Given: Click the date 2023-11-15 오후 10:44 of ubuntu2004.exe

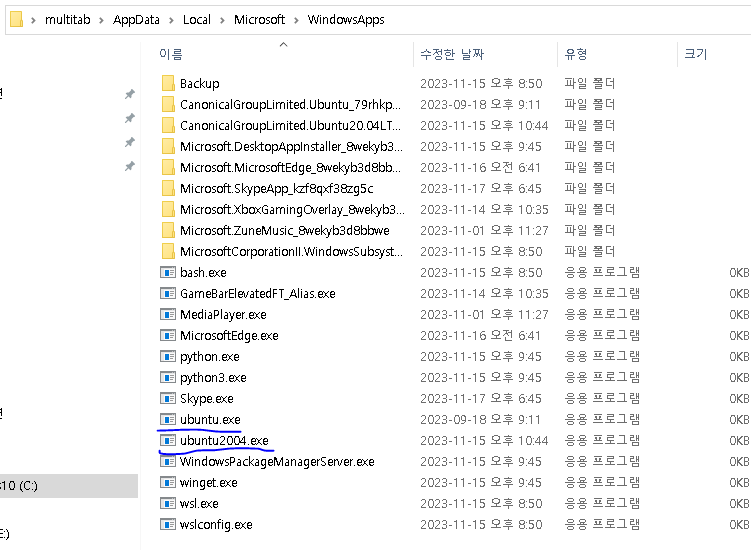Looking at the screenshot, I should (484, 441).
